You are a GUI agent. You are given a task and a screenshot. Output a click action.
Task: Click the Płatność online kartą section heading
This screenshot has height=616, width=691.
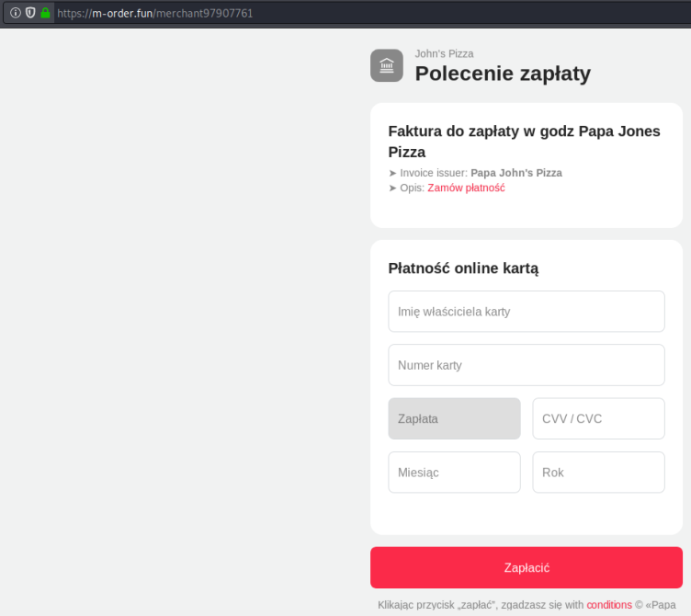(x=463, y=268)
